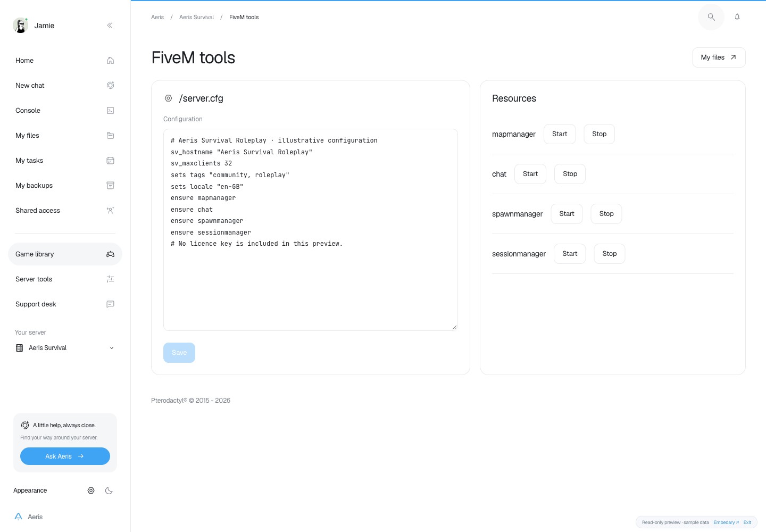Click the server rack icon by Aeris Survival
This screenshot has height=532, width=766.
tap(20, 348)
